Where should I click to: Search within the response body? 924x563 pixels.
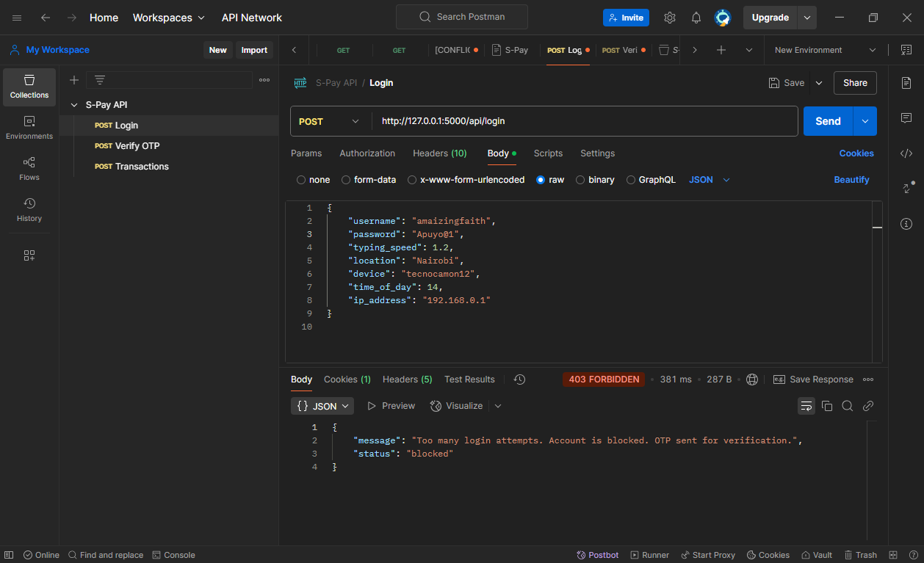848,406
